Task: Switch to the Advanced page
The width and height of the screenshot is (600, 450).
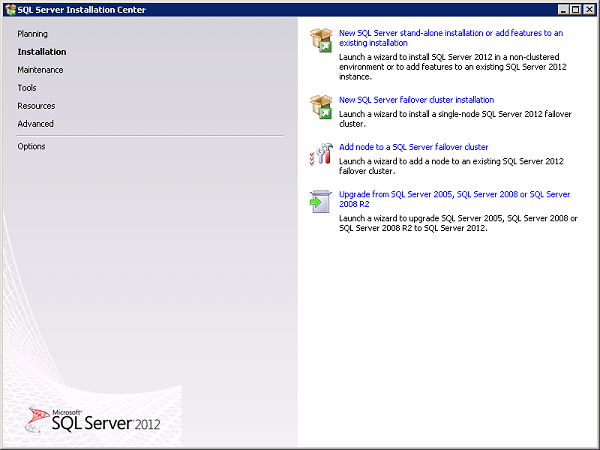Action: point(36,124)
